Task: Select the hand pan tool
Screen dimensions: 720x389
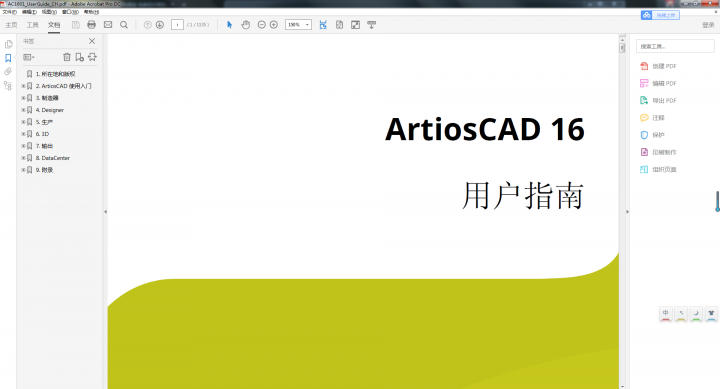Action: 246,25
